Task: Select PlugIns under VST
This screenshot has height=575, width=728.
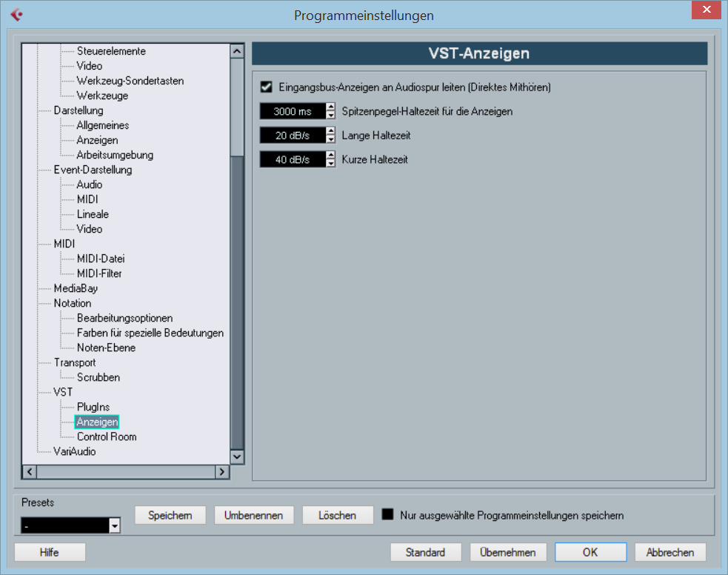Action: (x=93, y=408)
